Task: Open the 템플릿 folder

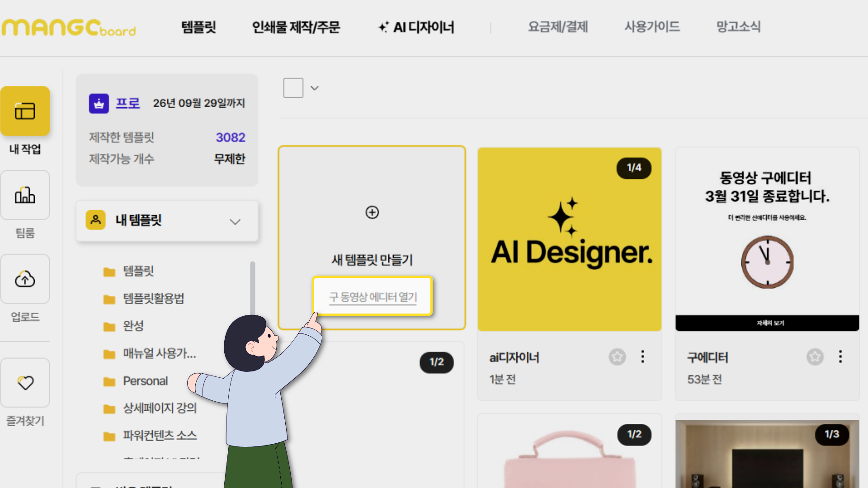Action: coord(129,271)
